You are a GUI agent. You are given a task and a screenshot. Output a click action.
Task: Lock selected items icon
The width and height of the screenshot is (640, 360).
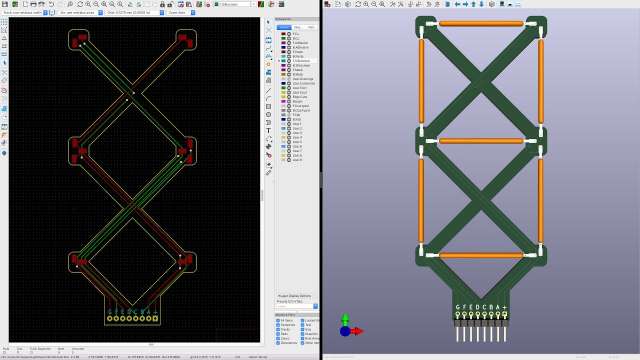(x=162, y=4)
